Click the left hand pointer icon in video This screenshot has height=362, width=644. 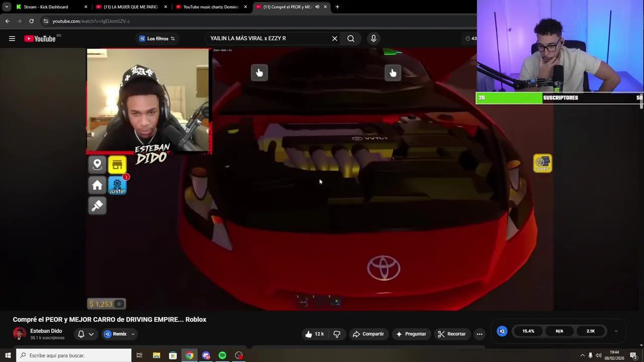pos(259,73)
